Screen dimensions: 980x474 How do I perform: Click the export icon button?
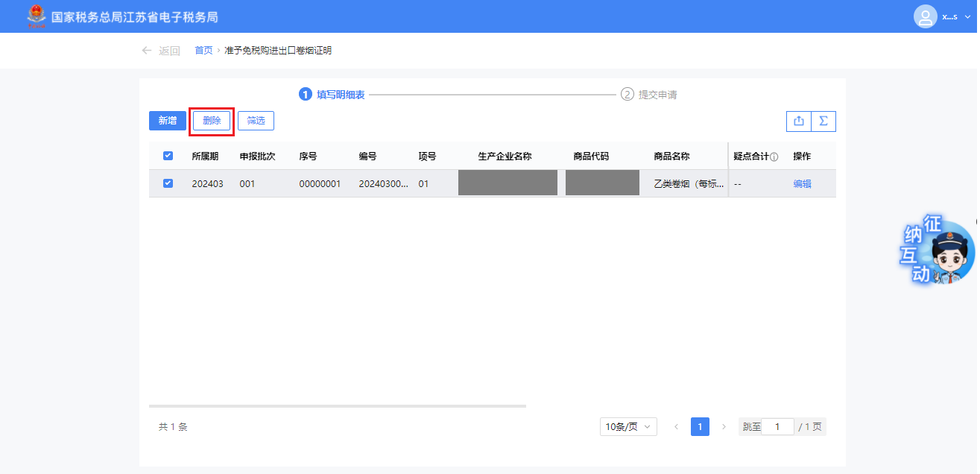(x=799, y=121)
